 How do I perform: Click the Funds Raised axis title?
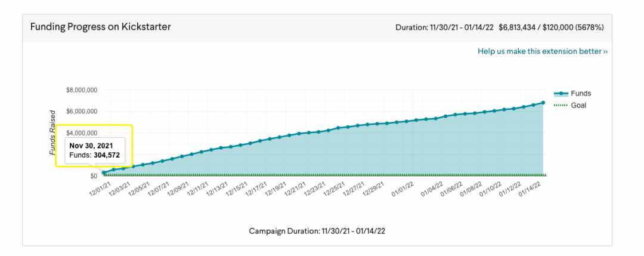coord(52,132)
